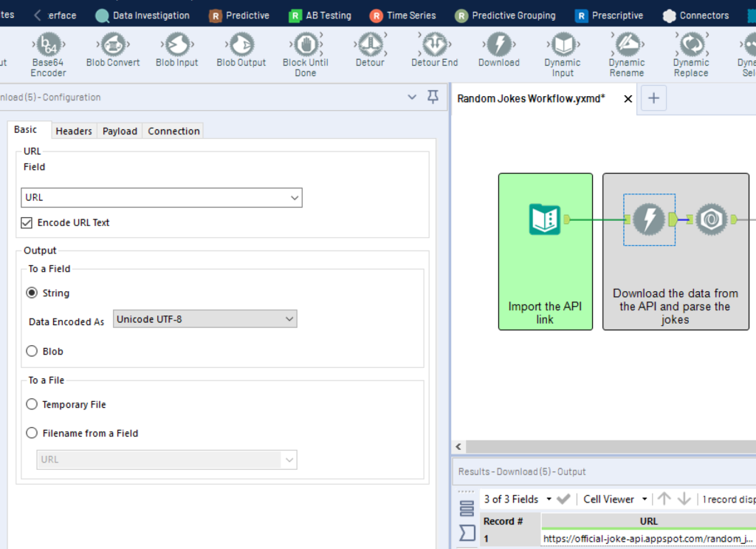This screenshot has height=549, width=756.
Task: Pick the Dynamic Rename tool icon
Action: [627, 46]
